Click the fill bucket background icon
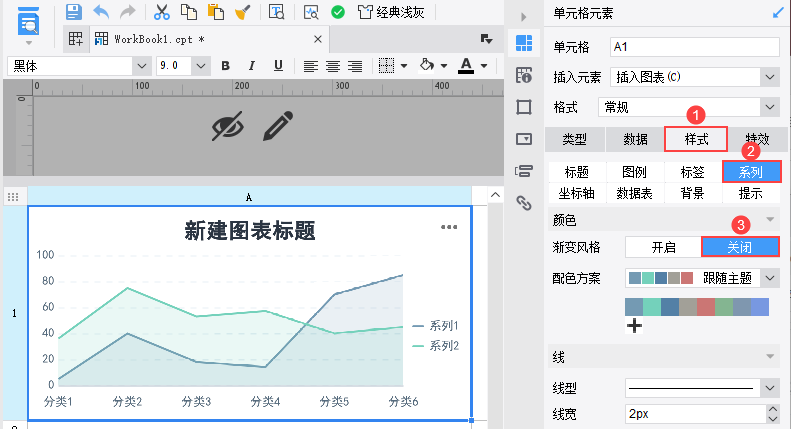The height and width of the screenshot is (429, 791). [427, 65]
